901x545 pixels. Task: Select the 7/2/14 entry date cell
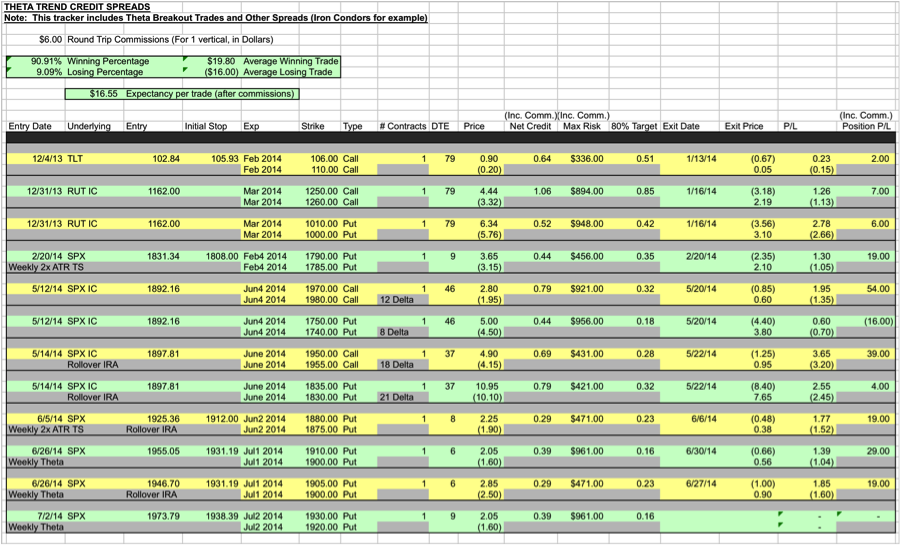pyautogui.click(x=49, y=516)
